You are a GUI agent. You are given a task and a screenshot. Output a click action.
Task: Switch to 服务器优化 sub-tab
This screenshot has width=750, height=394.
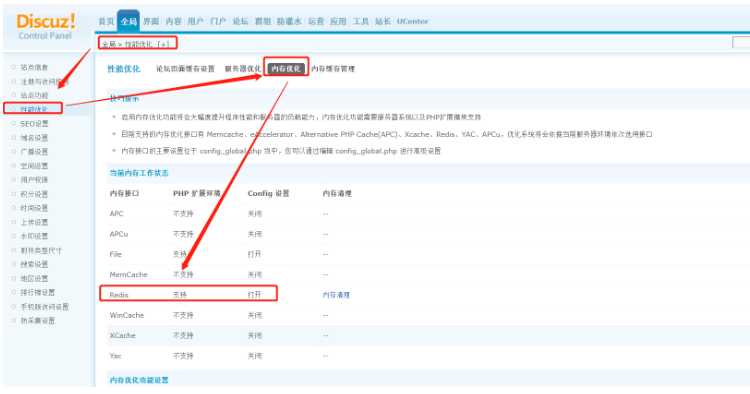(243, 69)
